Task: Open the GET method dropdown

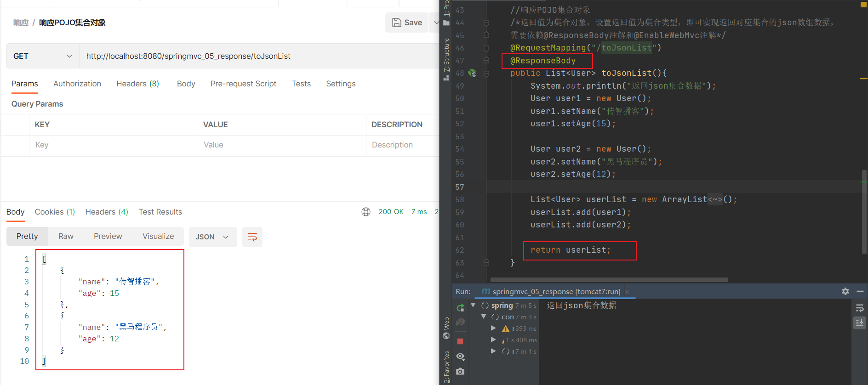Action: point(43,56)
